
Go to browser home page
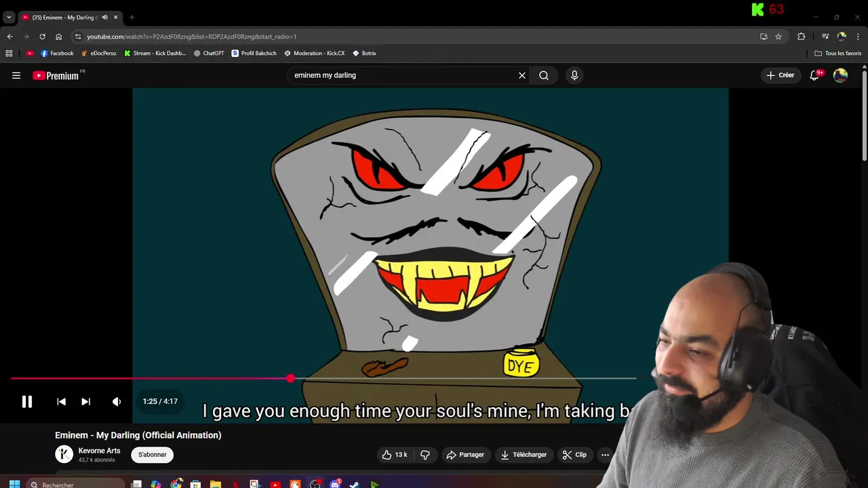click(59, 37)
